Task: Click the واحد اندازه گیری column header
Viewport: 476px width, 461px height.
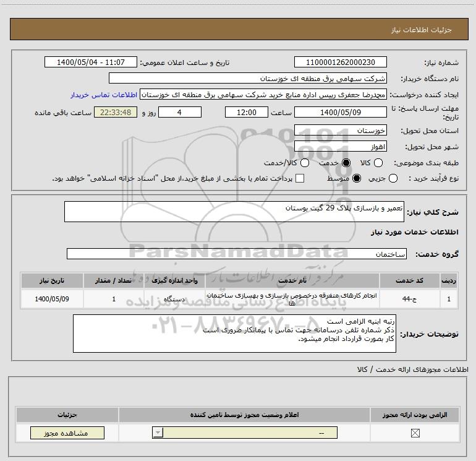Action: point(174,280)
